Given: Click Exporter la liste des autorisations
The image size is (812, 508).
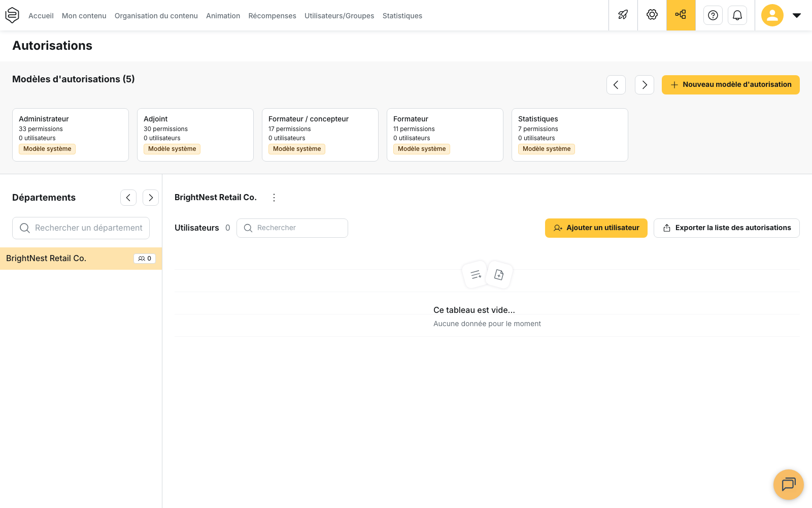Looking at the screenshot, I should pyautogui.click(x=727, y=228).
